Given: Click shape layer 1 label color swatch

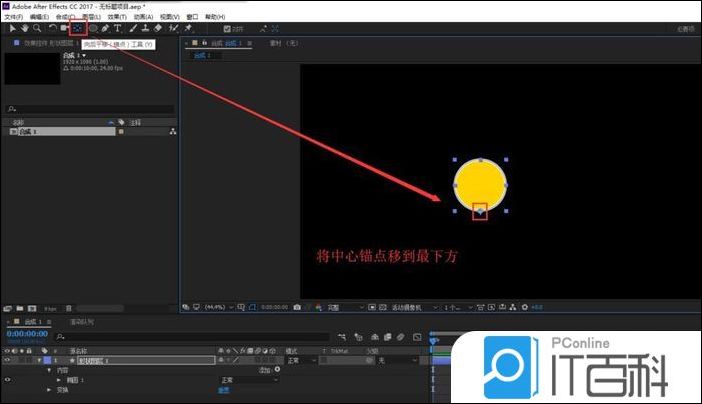Looking at the screenshot, I should [47, 360].
